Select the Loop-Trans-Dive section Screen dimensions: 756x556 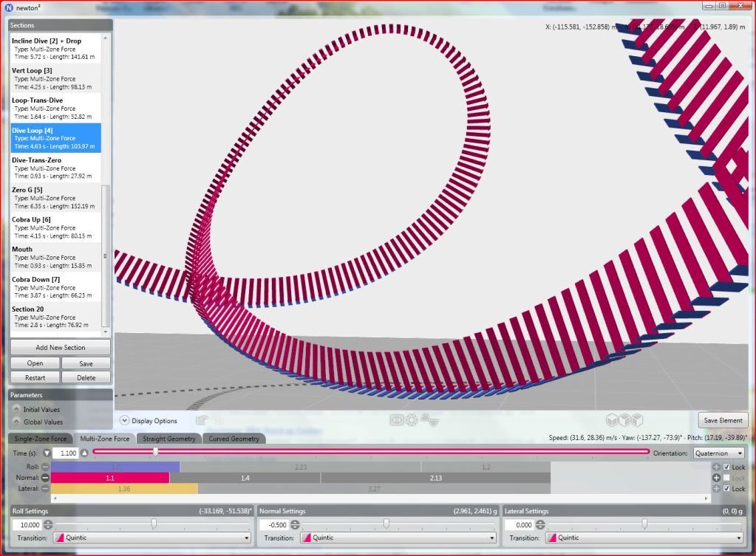point(56,109)
